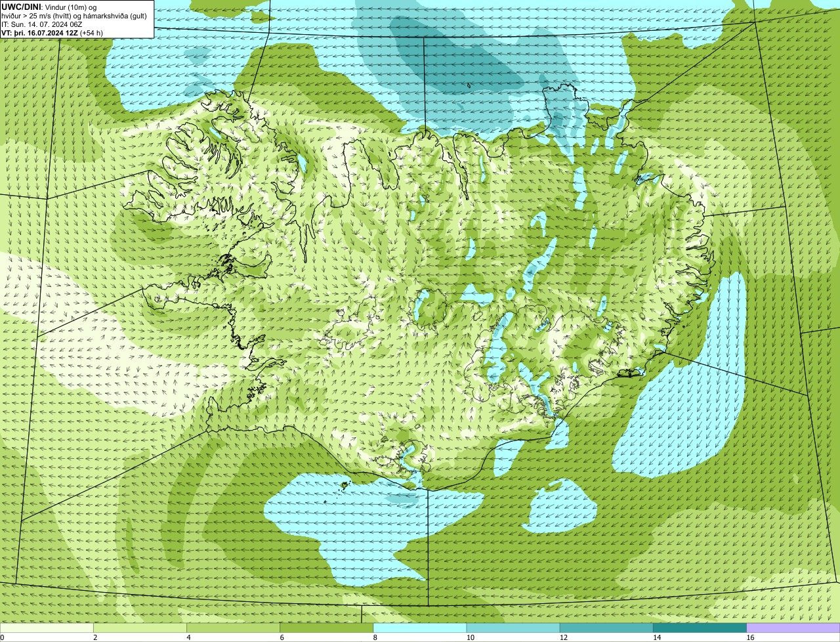Image resolution: width=840 pixels, height=642 pixels.
Task: Click the 0–2 m/s palest legend swatch
Action: 47,628
